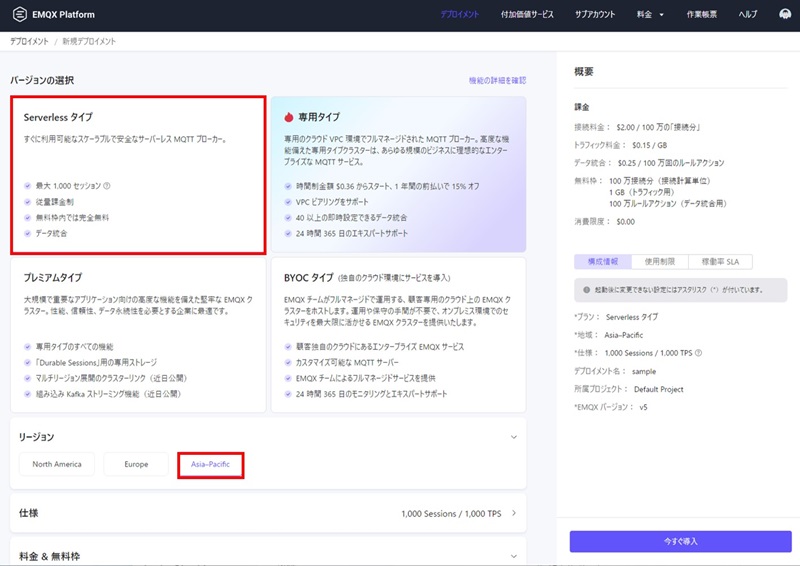Collapse the リージョン section chevron
Screen dimensions: 800x566
coord(514,437)
